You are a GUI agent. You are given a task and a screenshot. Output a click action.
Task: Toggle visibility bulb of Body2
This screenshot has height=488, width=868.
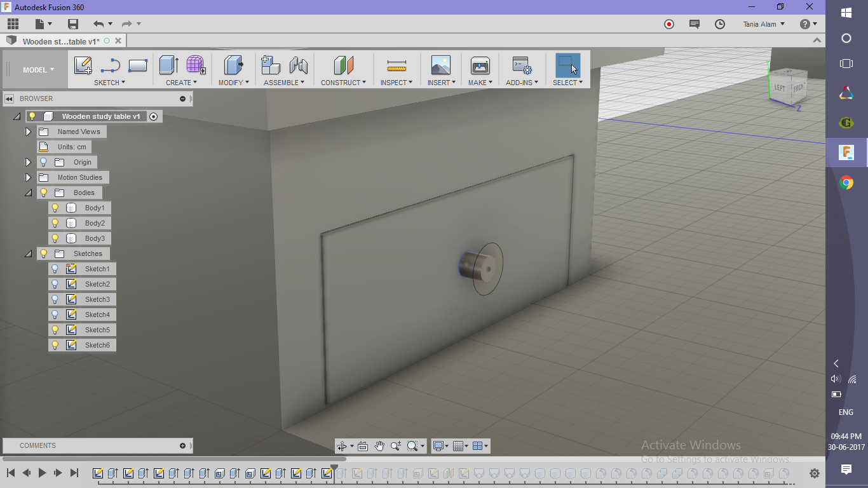[55, 223]
